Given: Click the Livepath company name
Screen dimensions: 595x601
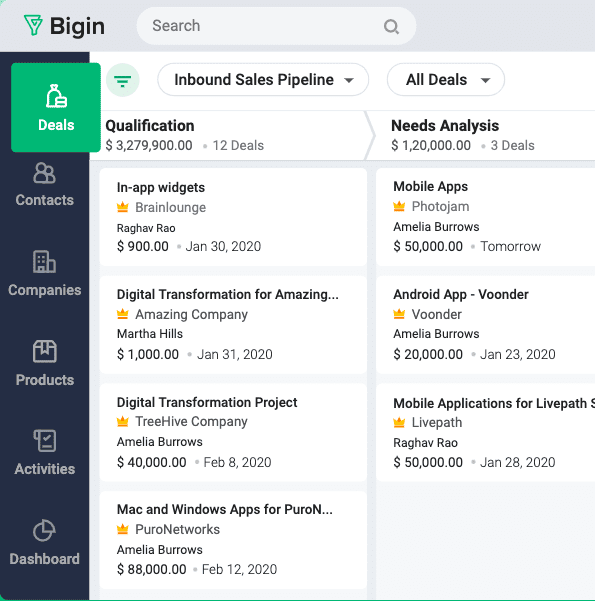Looking at the screenshot, I should [437, 422].
